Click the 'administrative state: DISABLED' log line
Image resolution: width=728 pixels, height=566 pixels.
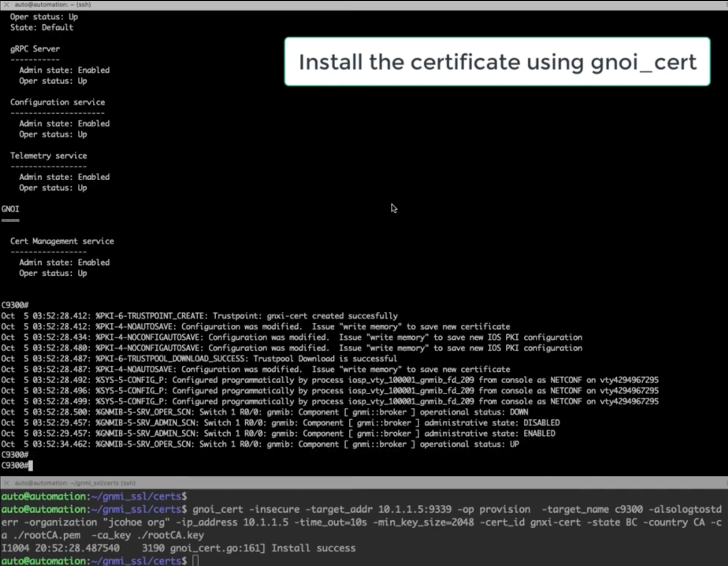pos(280,422)
